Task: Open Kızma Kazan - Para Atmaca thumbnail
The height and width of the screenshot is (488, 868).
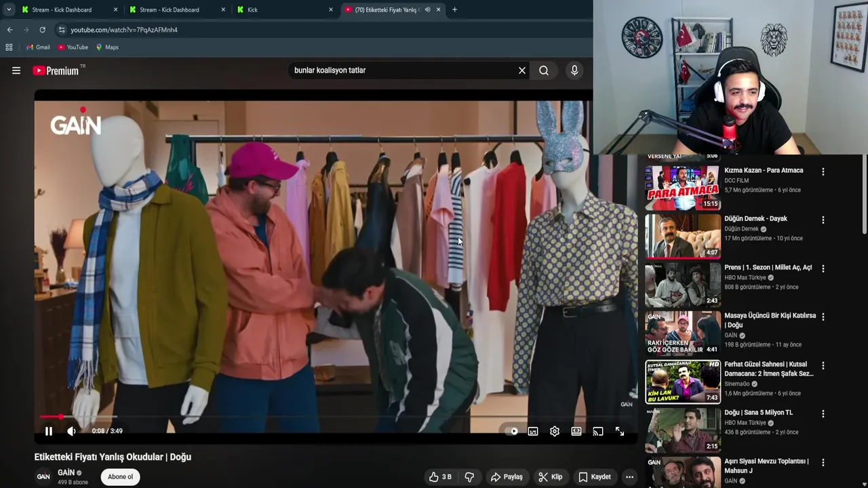Action: [x=683, y=188]
